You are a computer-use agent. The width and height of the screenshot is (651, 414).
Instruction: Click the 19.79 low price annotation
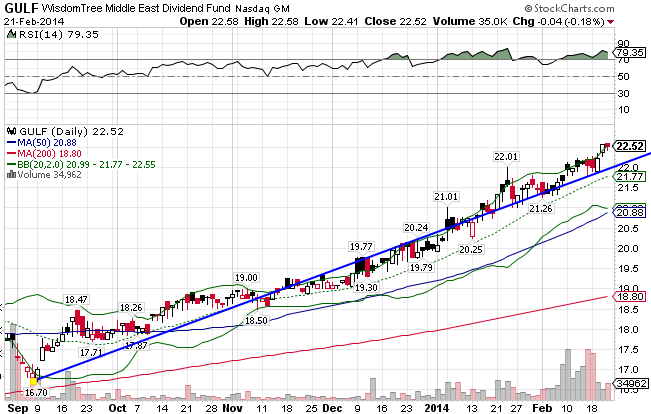coord(421,267)
